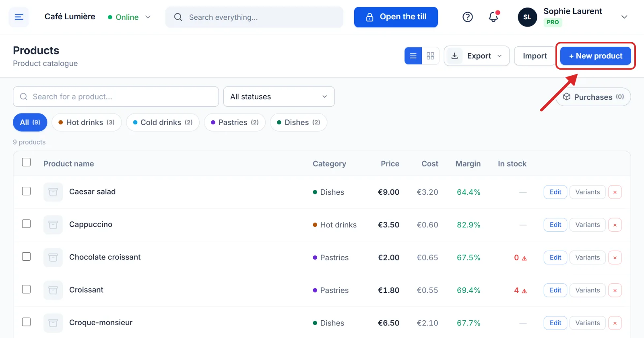Click the Search for a product field
644x338 pixels.
[x=116, y=97]
